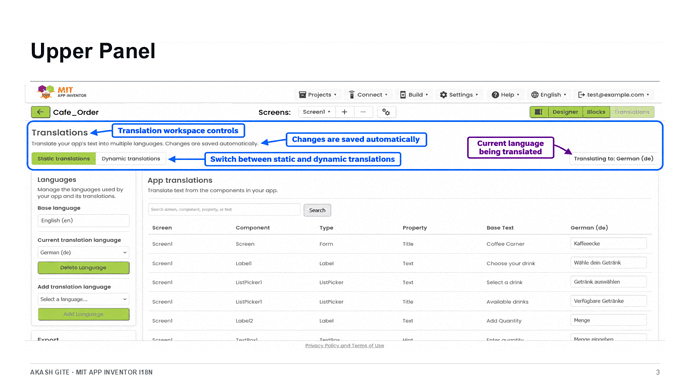Edit the Verfügbare Getränke translation field

pyautogui.click(x=609, y=301)
